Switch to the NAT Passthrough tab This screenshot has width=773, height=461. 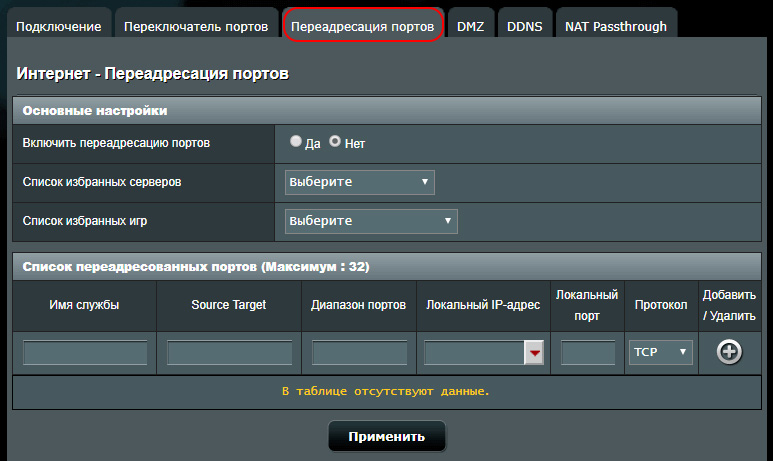(x=616, y=26)
